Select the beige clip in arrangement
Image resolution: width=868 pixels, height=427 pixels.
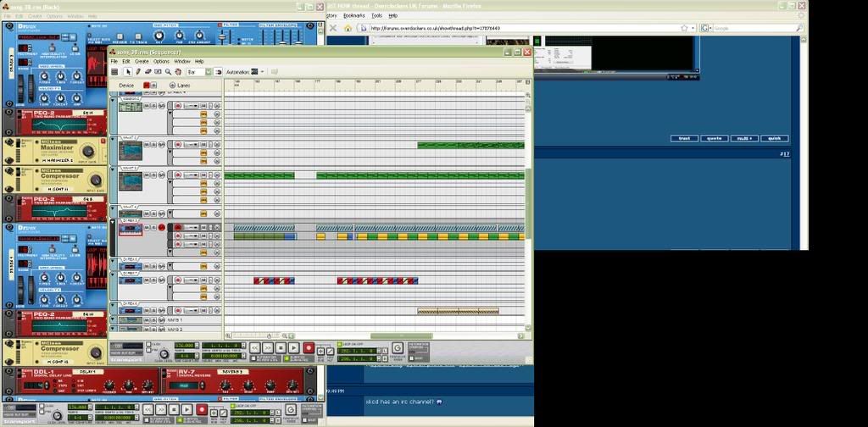pyautogui.click(x=458, y=311)
